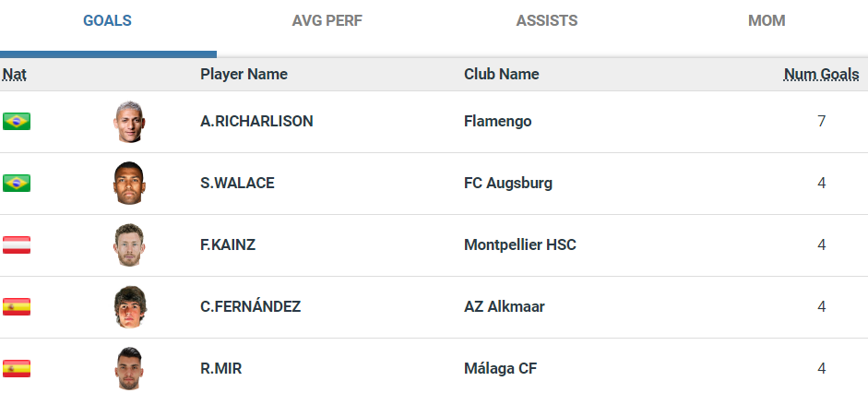Click A.RICHARLISON's face portrait
Screen dimensions: 868x393
tap(130, 122)
